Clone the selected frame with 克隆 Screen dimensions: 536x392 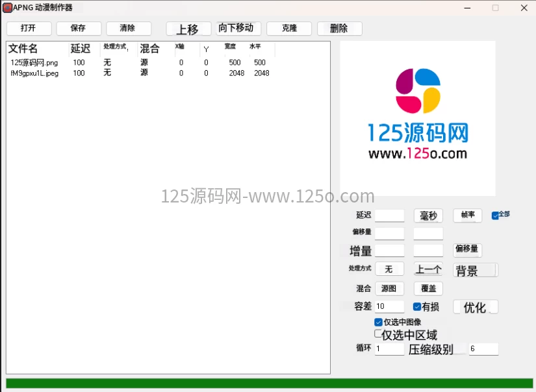click(288, 28)
